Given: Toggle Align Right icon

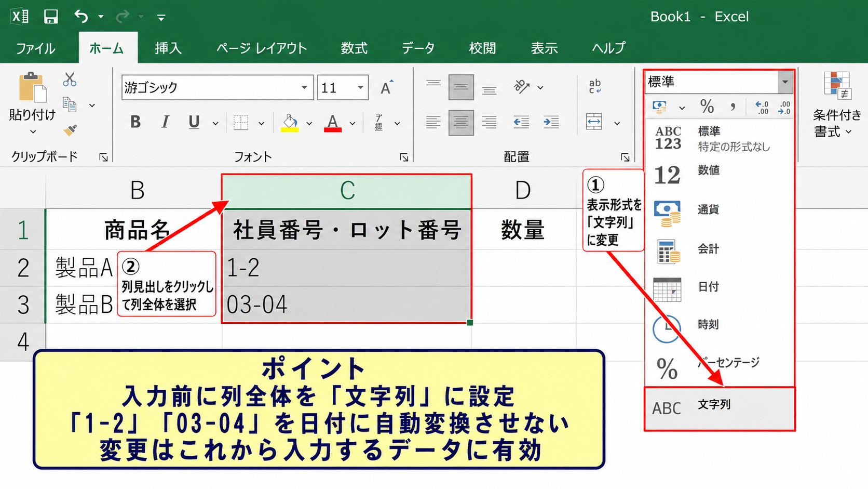Looking at the screenshot, I should 489,123.
